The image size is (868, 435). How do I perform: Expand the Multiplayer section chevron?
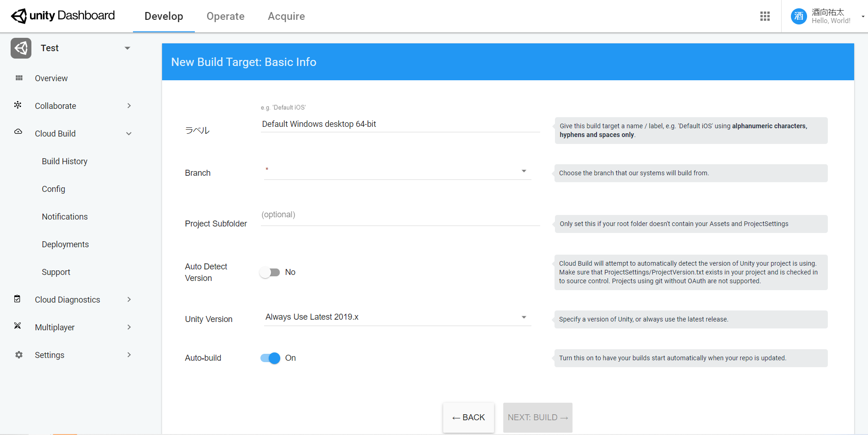[x=129, y=327]
